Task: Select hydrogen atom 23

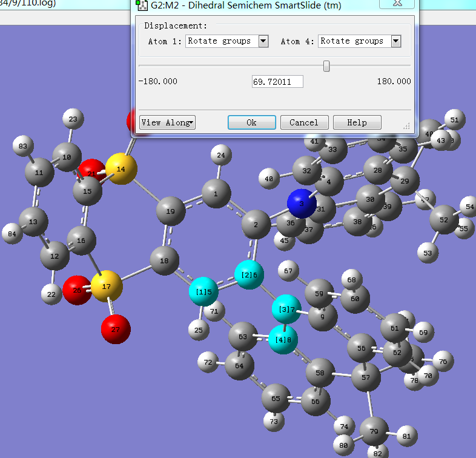Action: coord(73,119)
